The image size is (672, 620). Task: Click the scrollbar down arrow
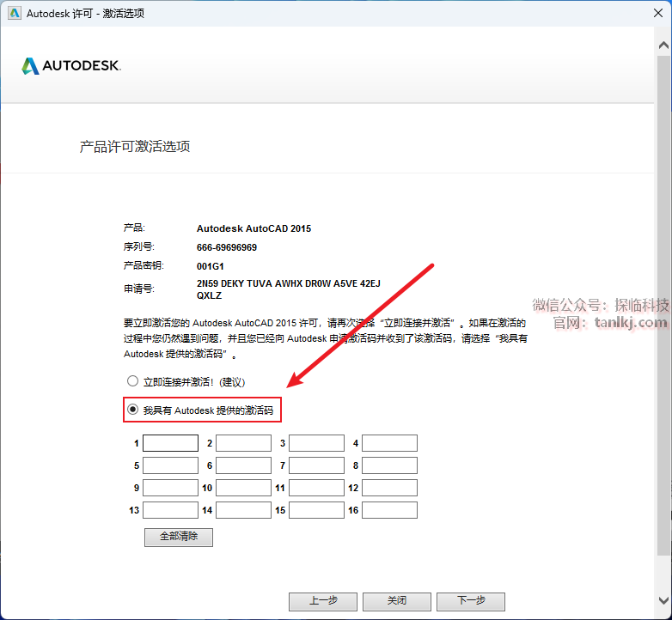pyautogui.click(x=663, y=600)
